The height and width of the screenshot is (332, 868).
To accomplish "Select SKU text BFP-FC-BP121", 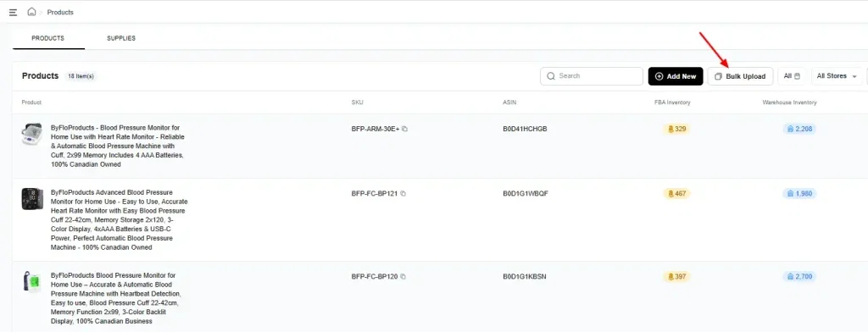I will [375, 194].
